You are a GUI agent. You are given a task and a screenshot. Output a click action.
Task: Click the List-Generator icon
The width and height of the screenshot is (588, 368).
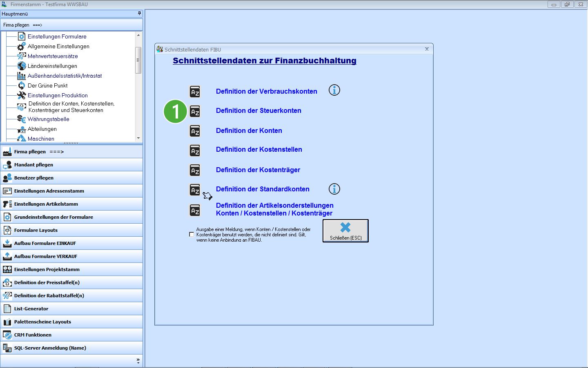tap(7, 309)
